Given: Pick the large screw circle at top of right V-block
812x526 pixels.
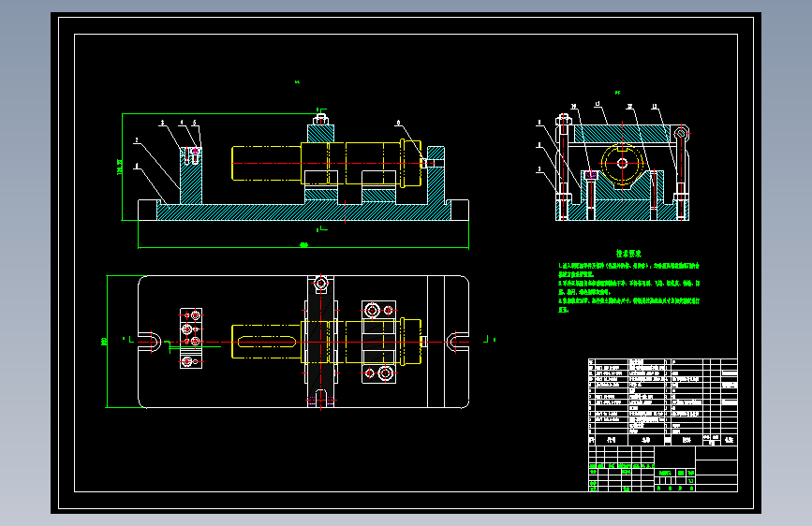Looking at the screenshot, I should click(x=372, y=311).
